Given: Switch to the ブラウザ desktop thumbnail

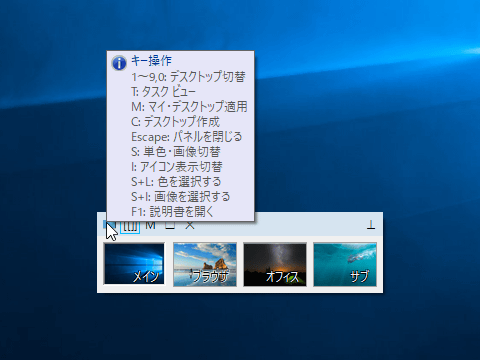Looking at the screenshot, I should [205, 264].
